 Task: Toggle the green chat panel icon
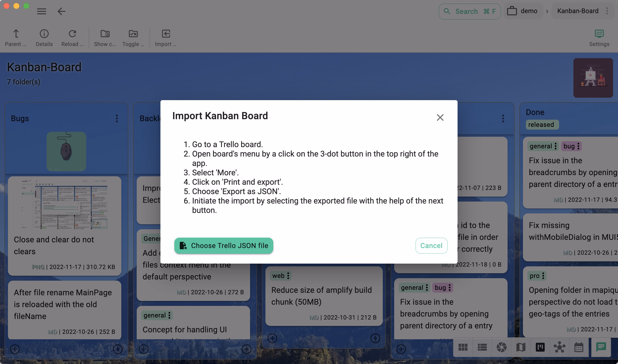[601, 347]
